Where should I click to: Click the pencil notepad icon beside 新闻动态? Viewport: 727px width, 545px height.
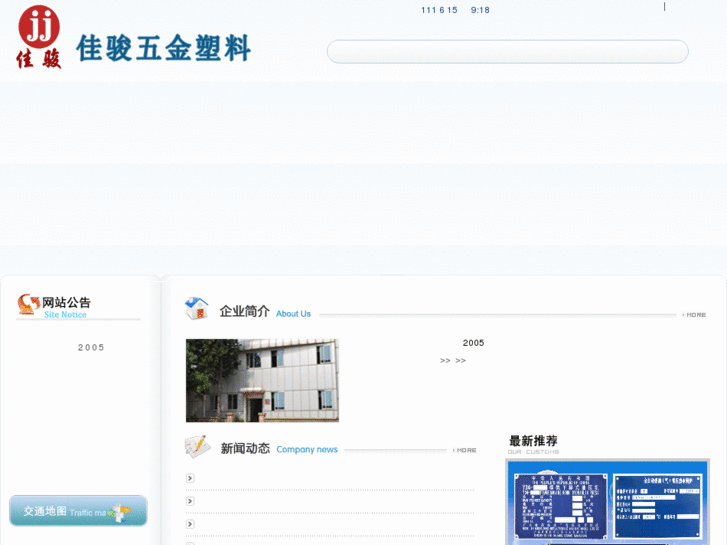[198, 447]
